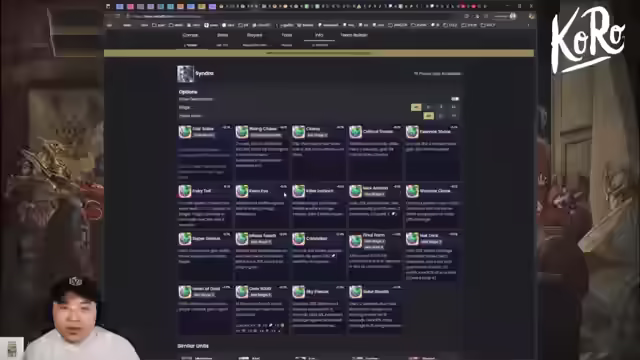Image resolution: width=640 pixels, height=360 pixels.
Task: Click the Final Form power-up icon
Action: pyautogui.click(x=355, y=241)
